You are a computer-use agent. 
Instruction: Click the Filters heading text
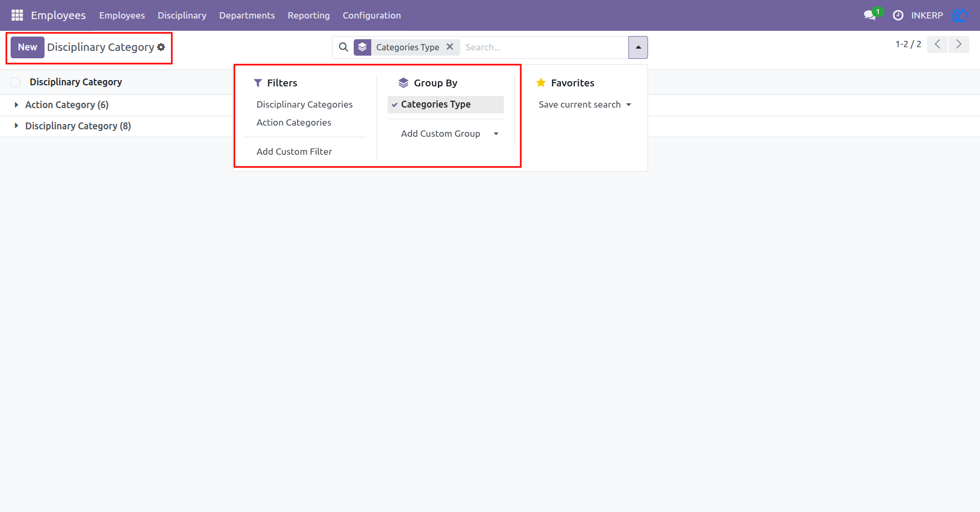point(282,83)
